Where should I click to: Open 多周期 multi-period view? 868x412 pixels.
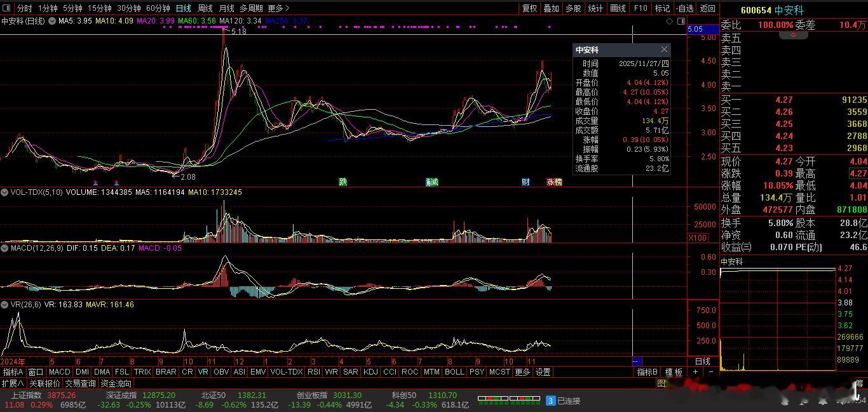click(x=251, y=8)
